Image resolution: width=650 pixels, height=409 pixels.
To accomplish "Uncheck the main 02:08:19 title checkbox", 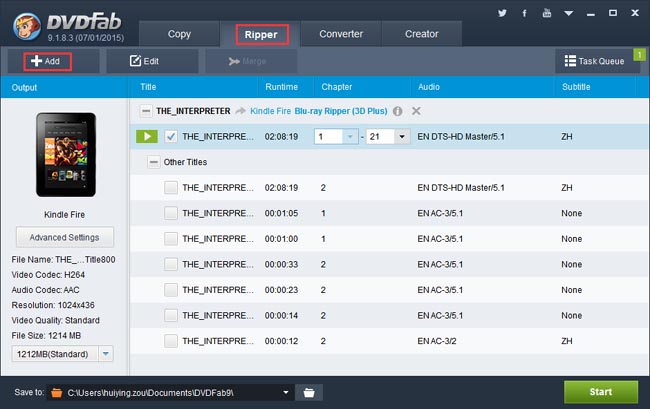I will pos(171,136).
